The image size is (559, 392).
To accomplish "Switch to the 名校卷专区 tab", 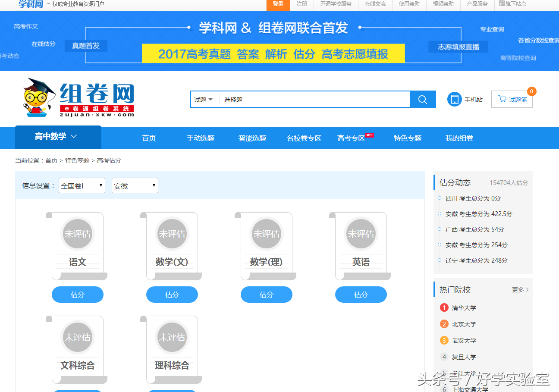I will point(304,138).
